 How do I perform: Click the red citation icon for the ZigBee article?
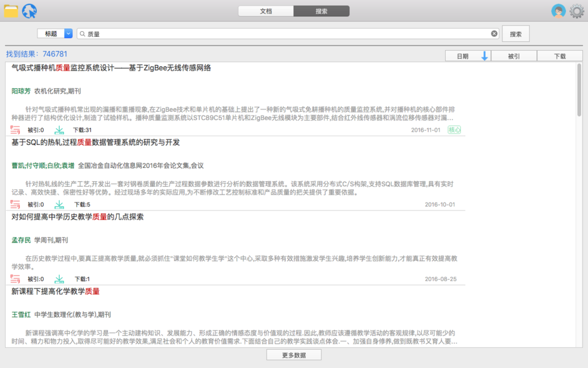[16, 129]
